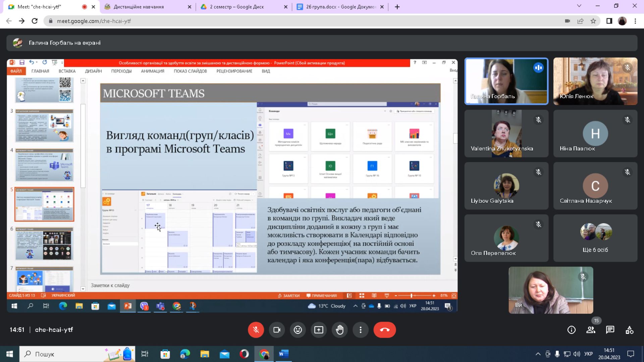This screenshot has width=644, height=362.
Task: Open ПОКАЗ СЛАЙДОВ ribbon tab
Action: coord(190,71)
